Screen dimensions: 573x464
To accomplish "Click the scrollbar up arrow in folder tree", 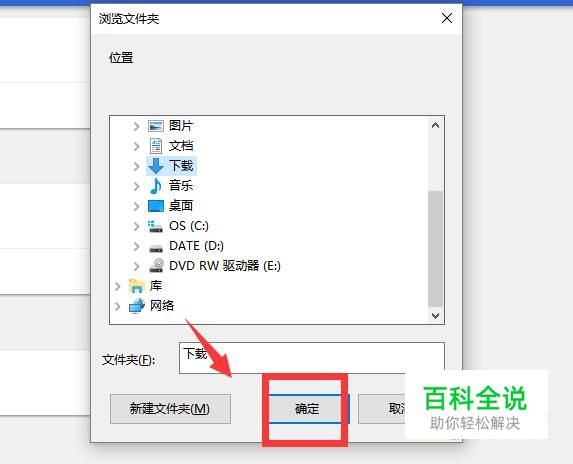I will (435, 125).
